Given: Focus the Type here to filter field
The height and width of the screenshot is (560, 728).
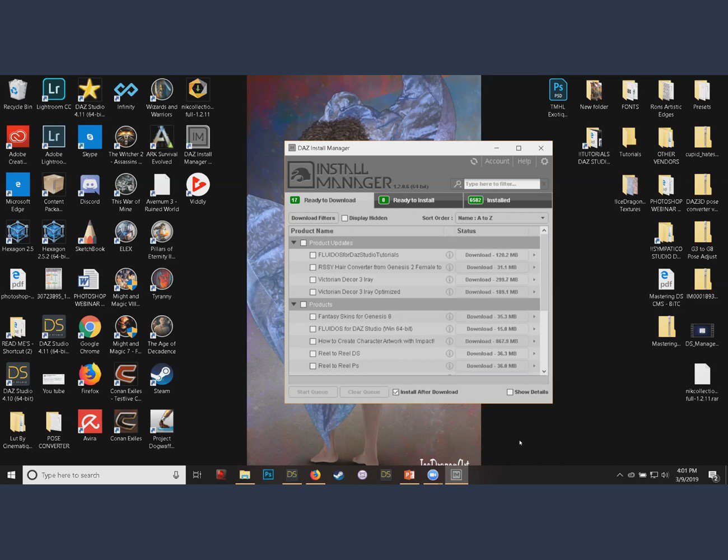Looking at the screenshot, I should [502, 184].
